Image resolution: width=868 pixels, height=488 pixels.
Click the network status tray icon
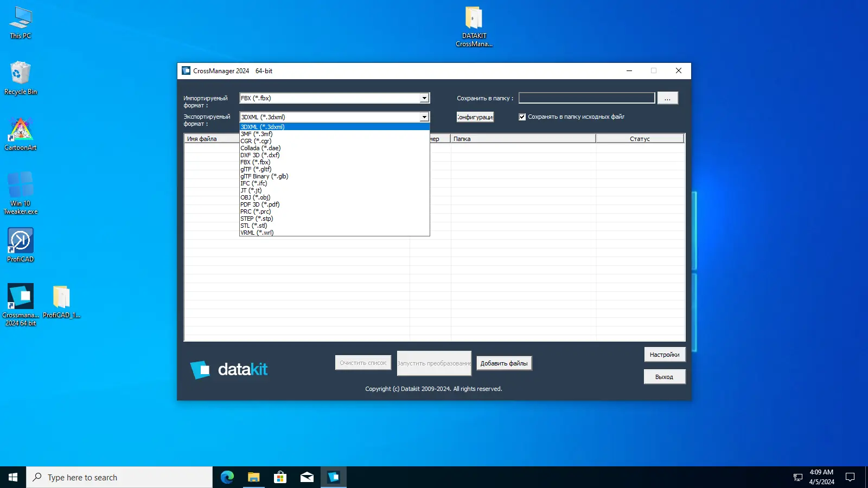pos(797,477)
